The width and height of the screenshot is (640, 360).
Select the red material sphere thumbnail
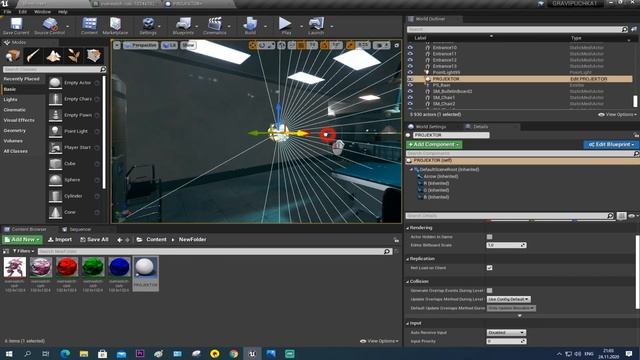point(67,267)
